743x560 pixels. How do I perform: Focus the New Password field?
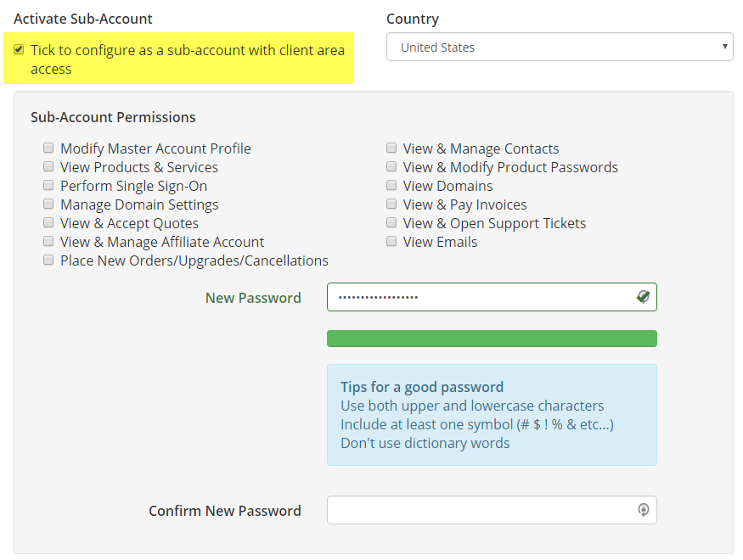click(x=492, y=297)
